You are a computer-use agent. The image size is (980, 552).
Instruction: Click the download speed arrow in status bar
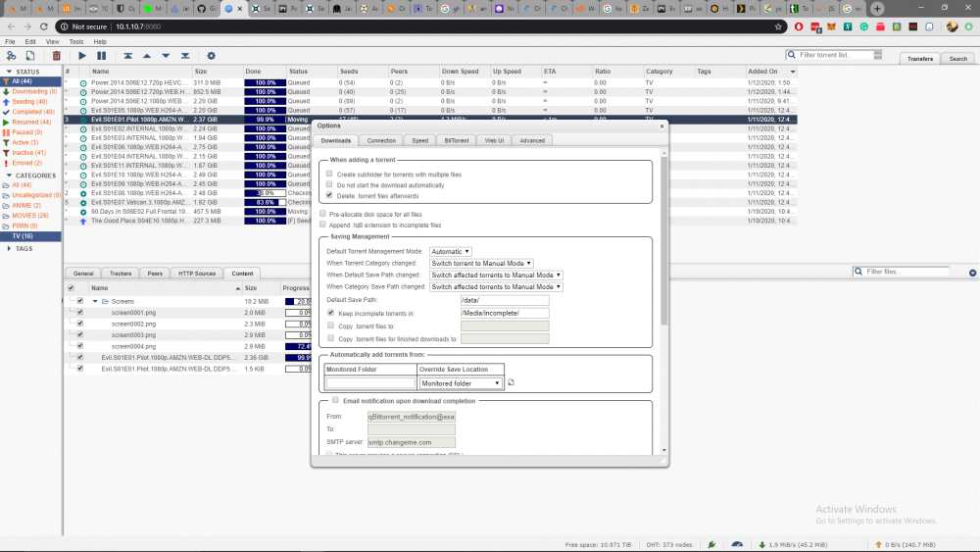pyautogui.click(x=761, y=544)
